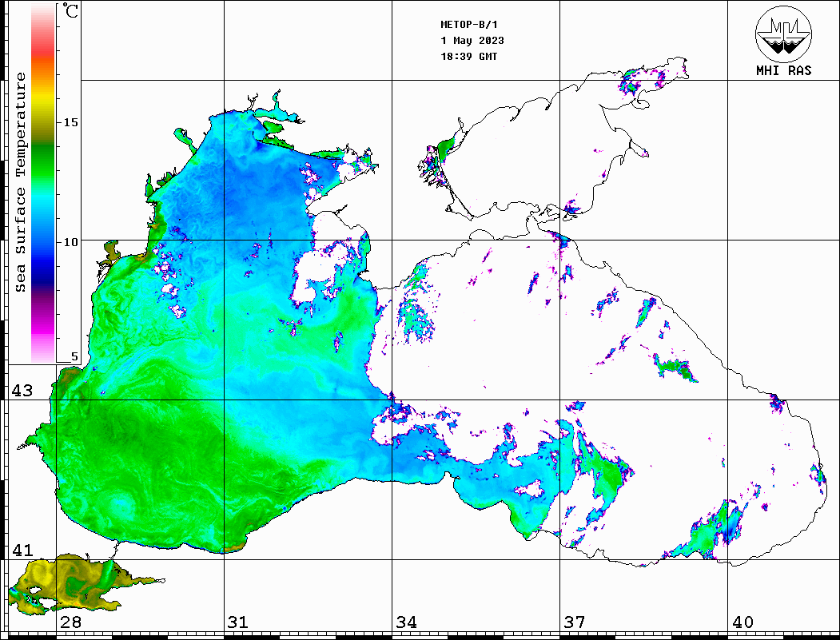
Task: Click longitude label '37'
Action: 575,622
